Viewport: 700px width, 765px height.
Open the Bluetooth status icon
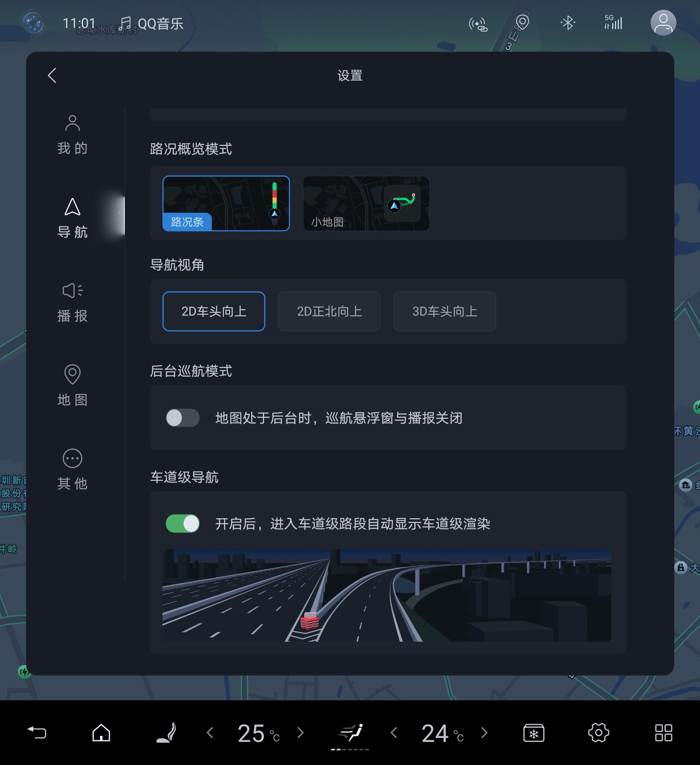(568, 23)
